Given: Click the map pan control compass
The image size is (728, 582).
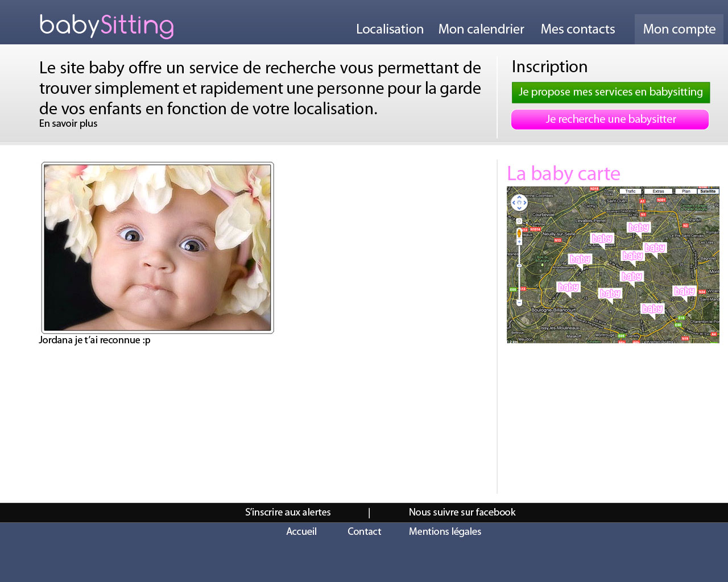Looking at the screenshot, I should point(519,202).
